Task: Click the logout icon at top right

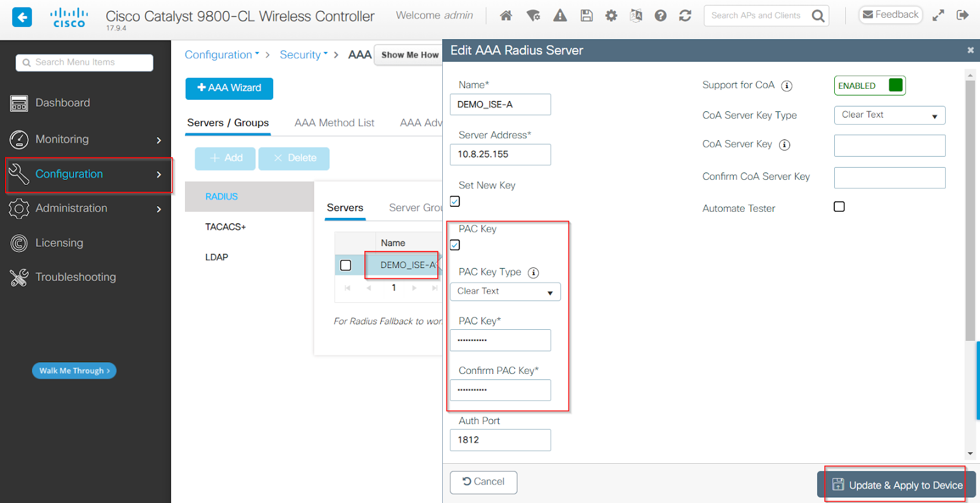Action: [963, 15]
